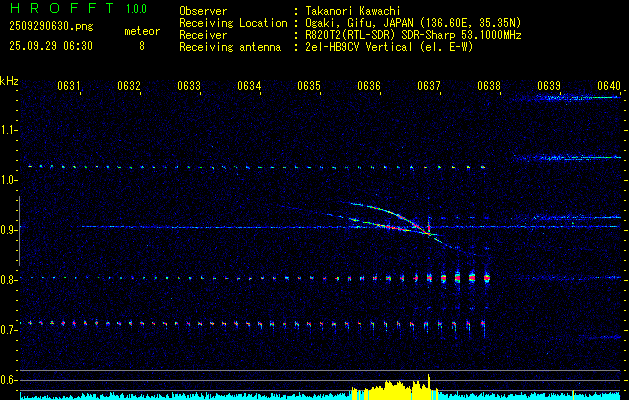Click the meteor count value 8
The image size is (629, 400).
coord(142,46)
